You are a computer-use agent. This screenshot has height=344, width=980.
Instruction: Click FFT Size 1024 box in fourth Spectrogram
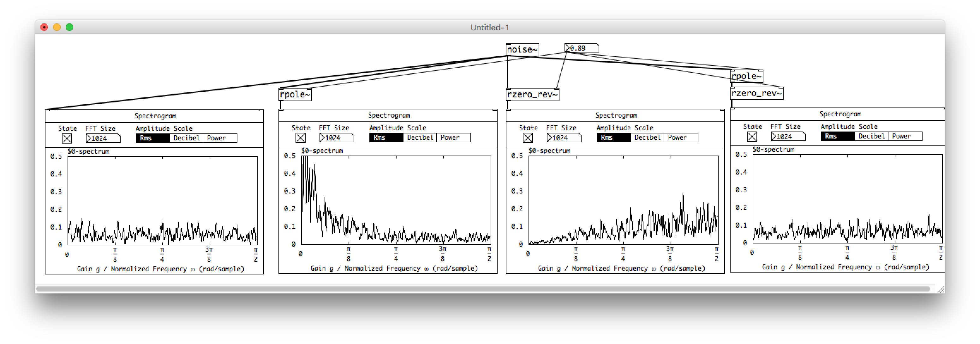pyautogui.click(x=788, y=136)
